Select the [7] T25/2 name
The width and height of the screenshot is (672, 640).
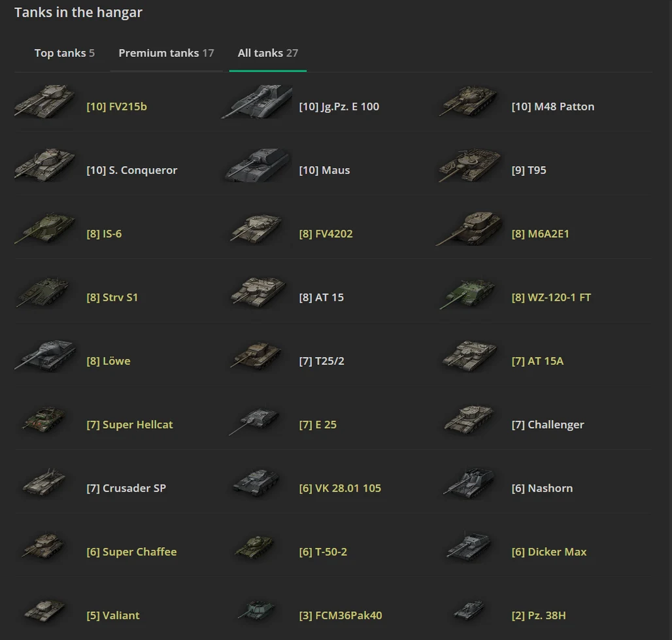[322, 361]
